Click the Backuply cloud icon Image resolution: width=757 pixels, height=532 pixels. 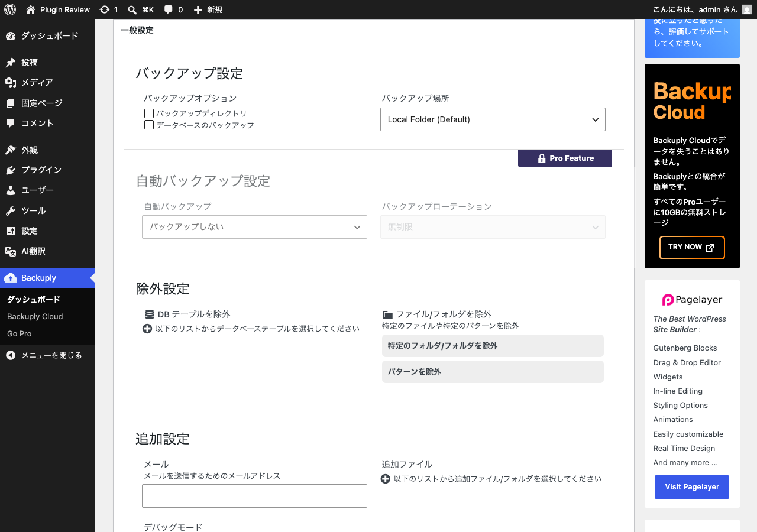10,278
